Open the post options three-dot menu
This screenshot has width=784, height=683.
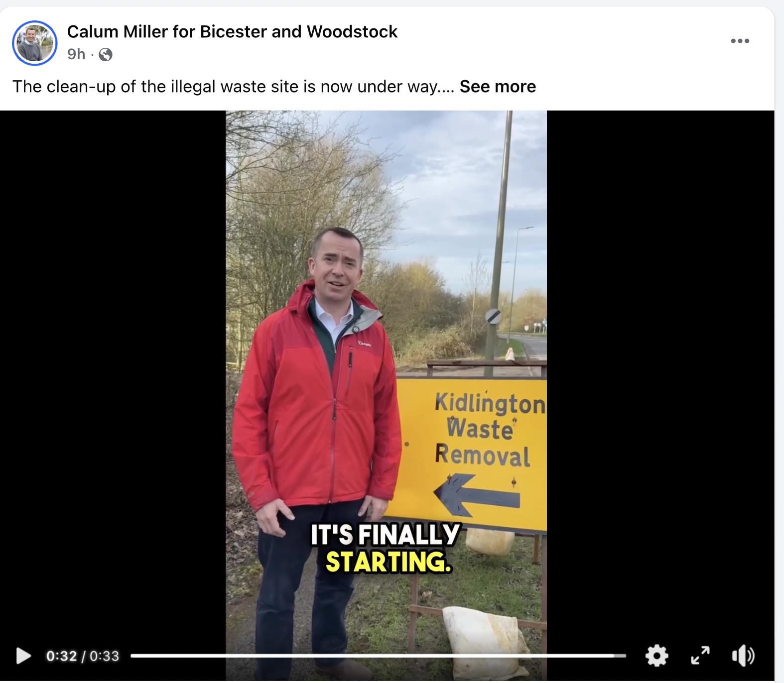(x=740, y=41)
